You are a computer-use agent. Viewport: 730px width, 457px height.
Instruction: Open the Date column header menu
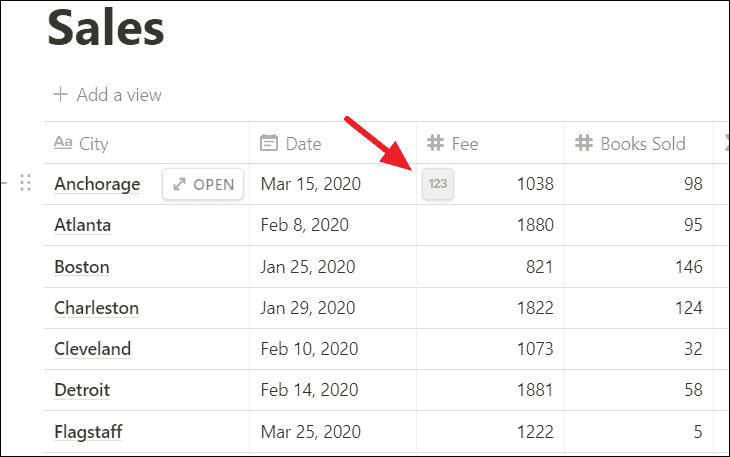pos(333,143)
